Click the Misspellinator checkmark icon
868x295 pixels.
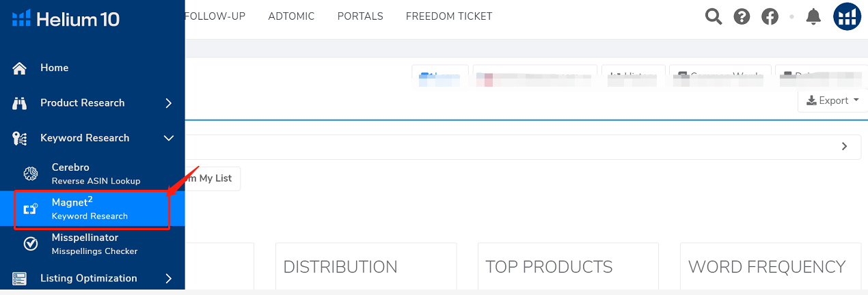(30, 244)
